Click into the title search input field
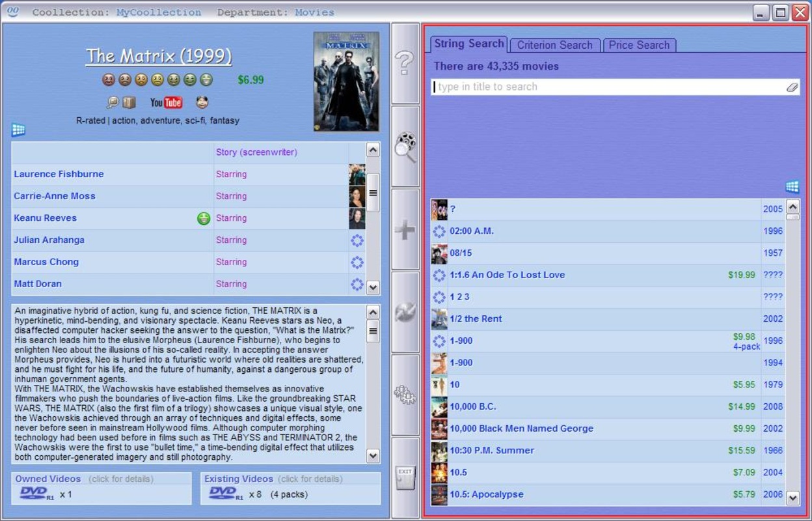 pyautogui.click(x=608, y=87)
